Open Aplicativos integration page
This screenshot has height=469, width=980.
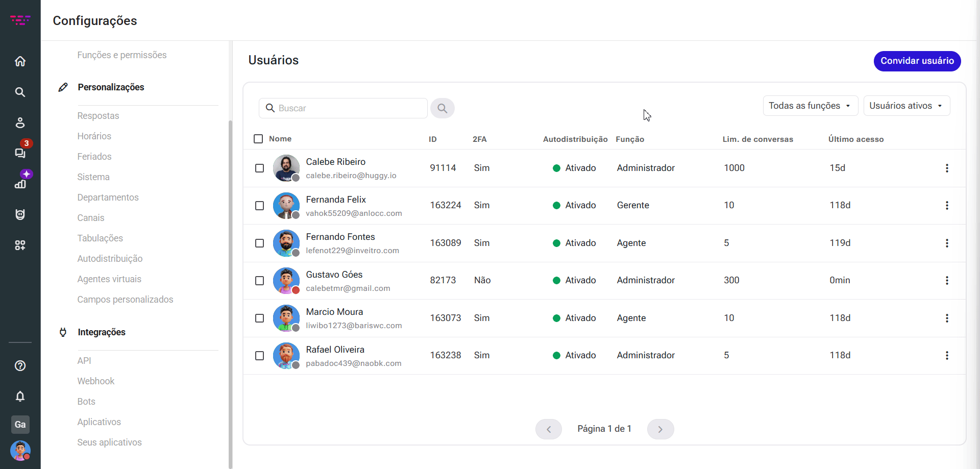(x=99, y=422)
